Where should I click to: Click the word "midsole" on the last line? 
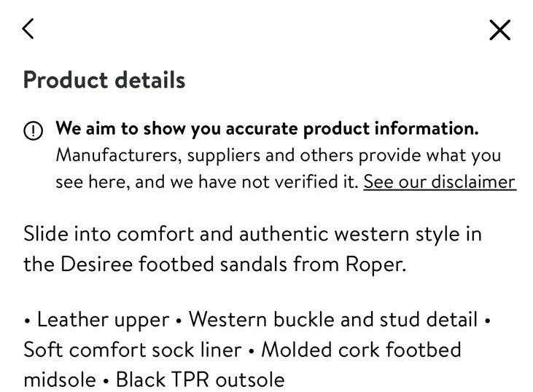(59, 379)
